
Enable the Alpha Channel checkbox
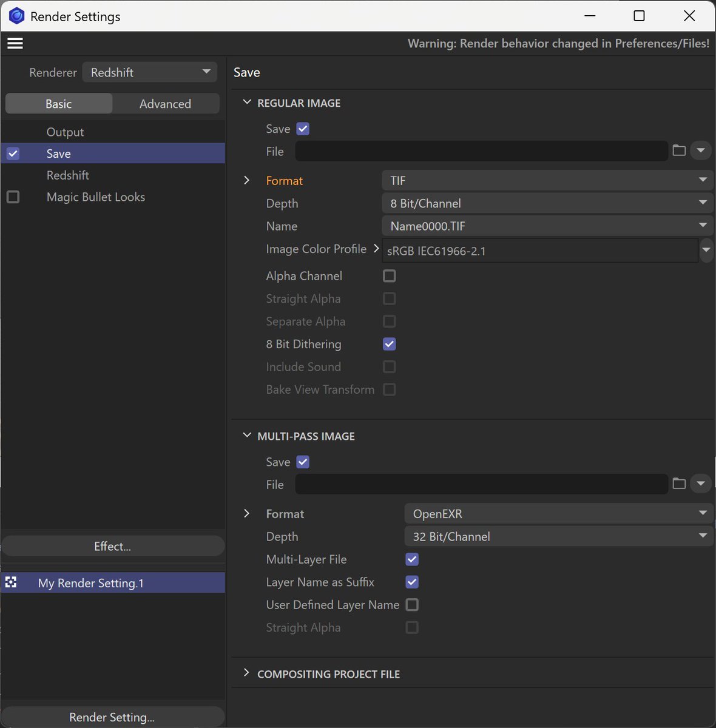point(390,276)
